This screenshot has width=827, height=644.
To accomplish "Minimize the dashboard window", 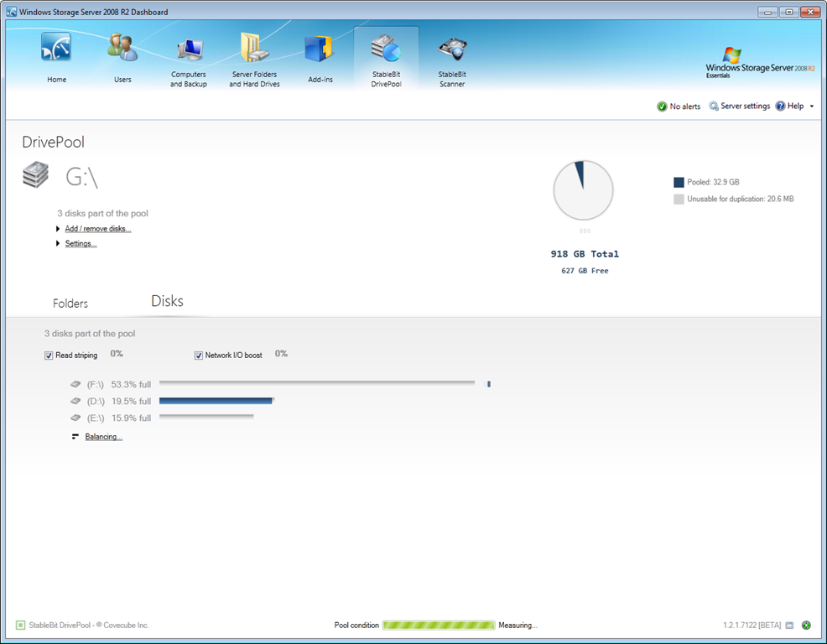I will (768, 12).
